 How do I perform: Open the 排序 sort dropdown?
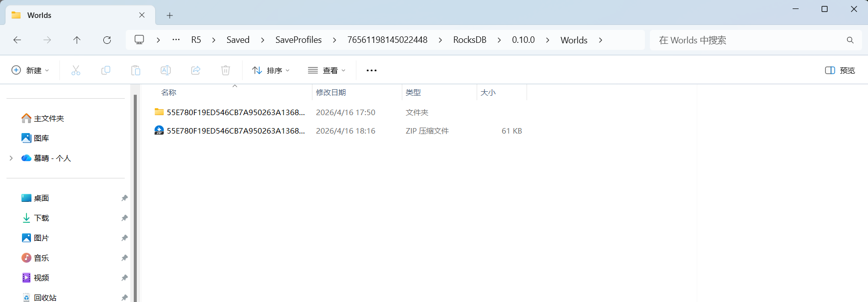(271, 70)
